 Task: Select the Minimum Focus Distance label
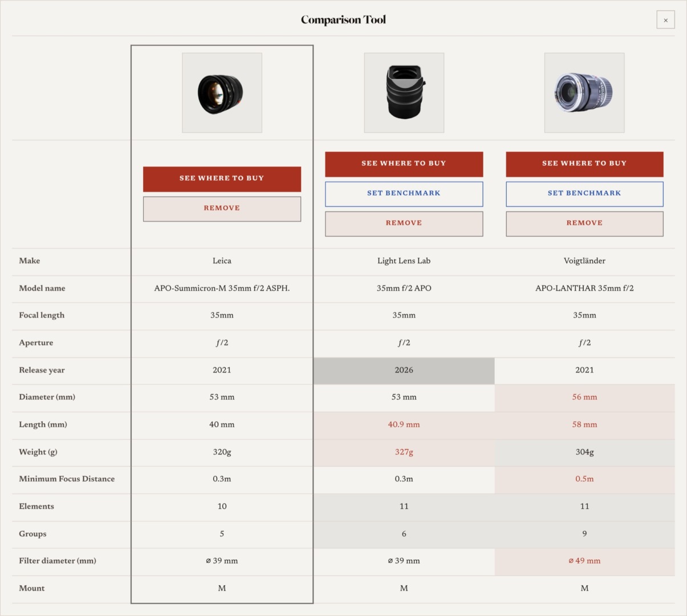click(67, 479)
